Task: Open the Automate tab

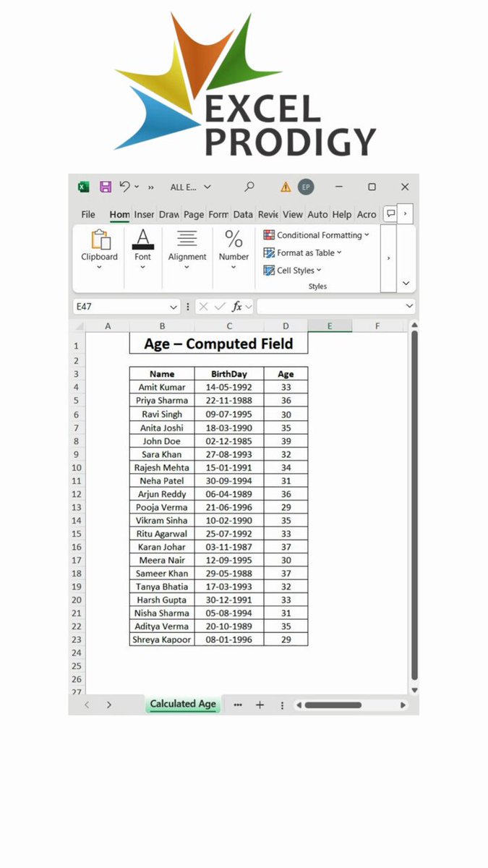Action: (x=317, y=214)
